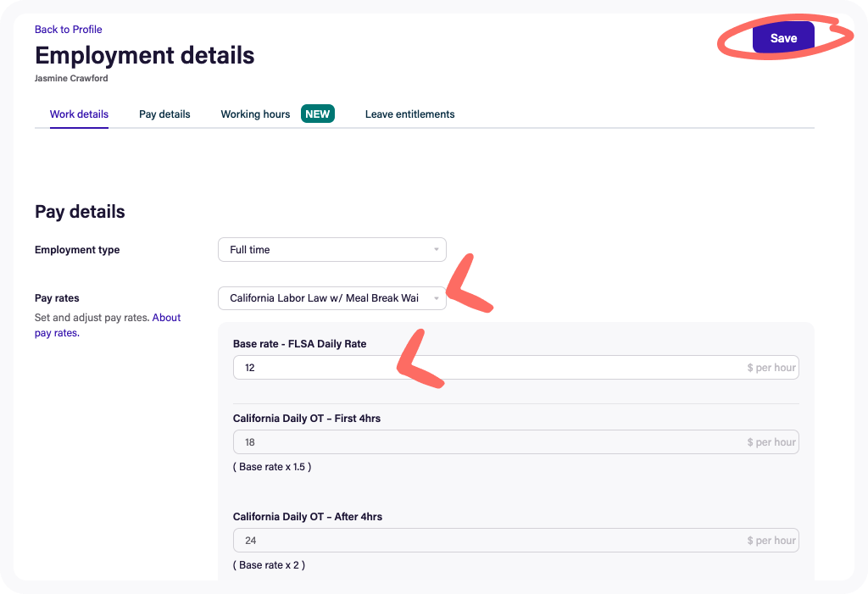Switch to the Work details tab

[79, 114]
